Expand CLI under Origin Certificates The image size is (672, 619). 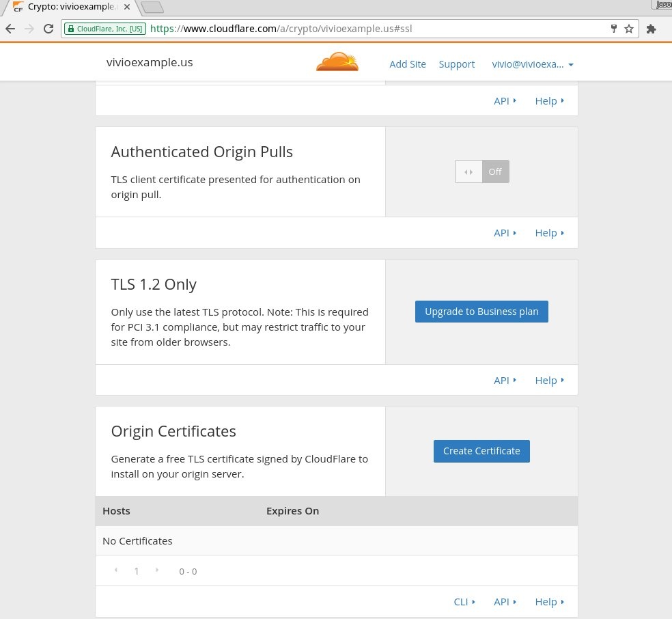pyautogui.click(x=464, y=602)
